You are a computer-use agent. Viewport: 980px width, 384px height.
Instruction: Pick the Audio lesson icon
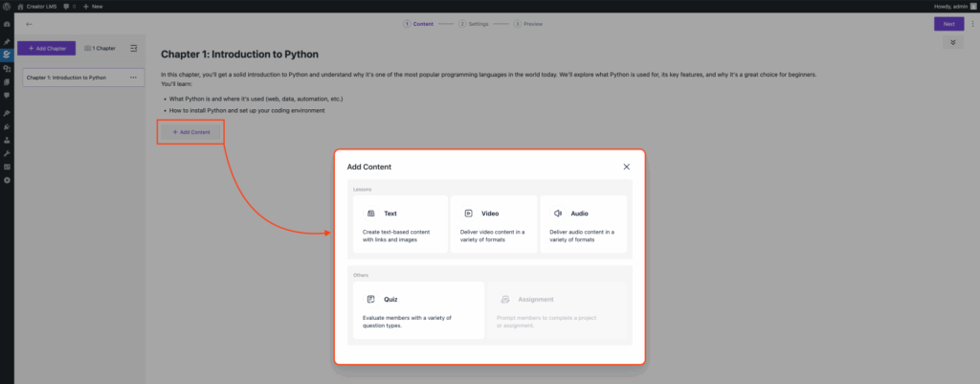pyautogui.click(x=558, y=214)
